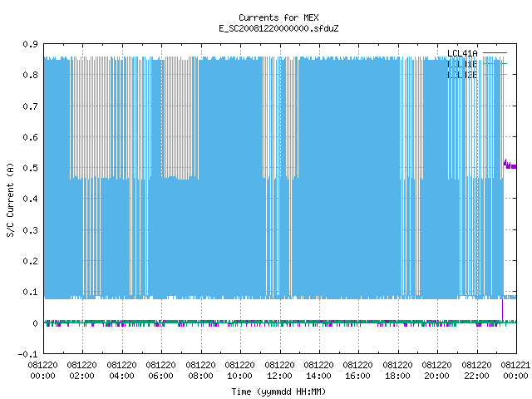Click the '081220 14:00' time label
532x399 pixels.
318,371
